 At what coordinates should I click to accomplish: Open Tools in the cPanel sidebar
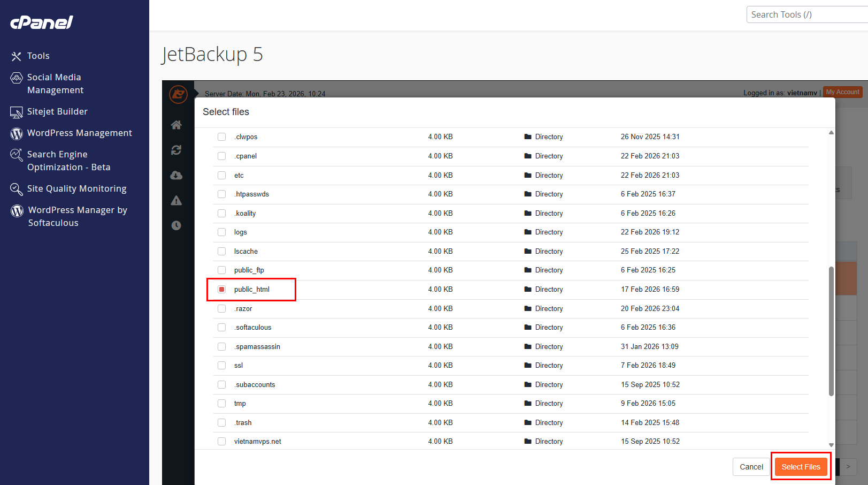tap(38, 56)
